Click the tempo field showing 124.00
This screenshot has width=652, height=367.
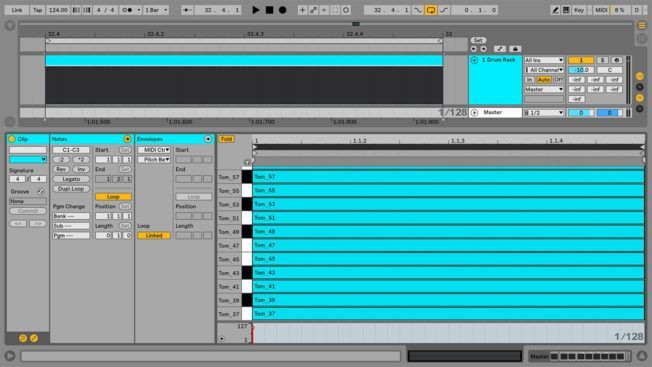click(58, 10)
